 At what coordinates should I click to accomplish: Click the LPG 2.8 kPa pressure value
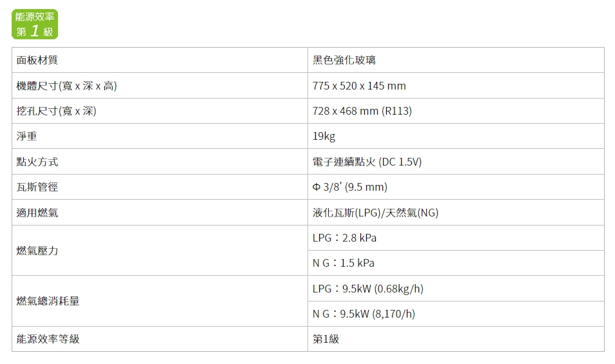coord(344,238)
